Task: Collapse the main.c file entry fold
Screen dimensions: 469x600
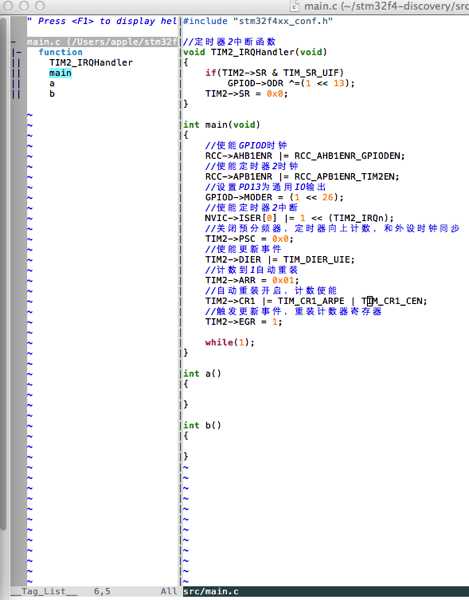Action: coord(14,42)
